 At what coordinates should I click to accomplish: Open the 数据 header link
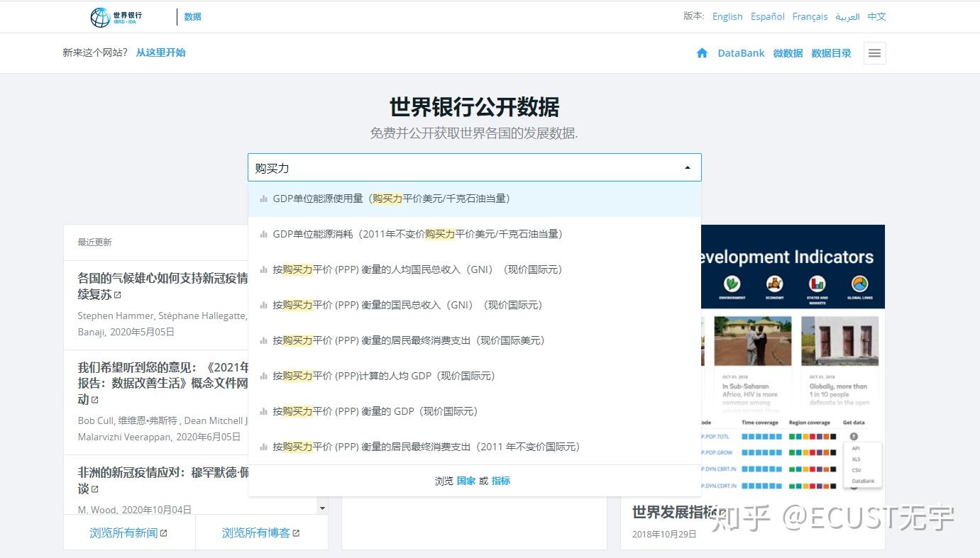(x=192, y=17)
